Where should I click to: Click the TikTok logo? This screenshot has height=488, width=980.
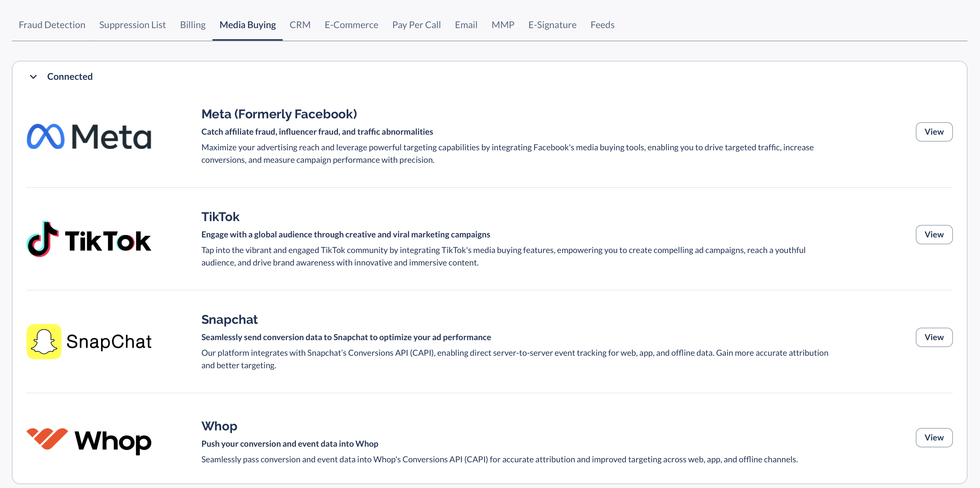pyautogui.click(x=89, y=239)
